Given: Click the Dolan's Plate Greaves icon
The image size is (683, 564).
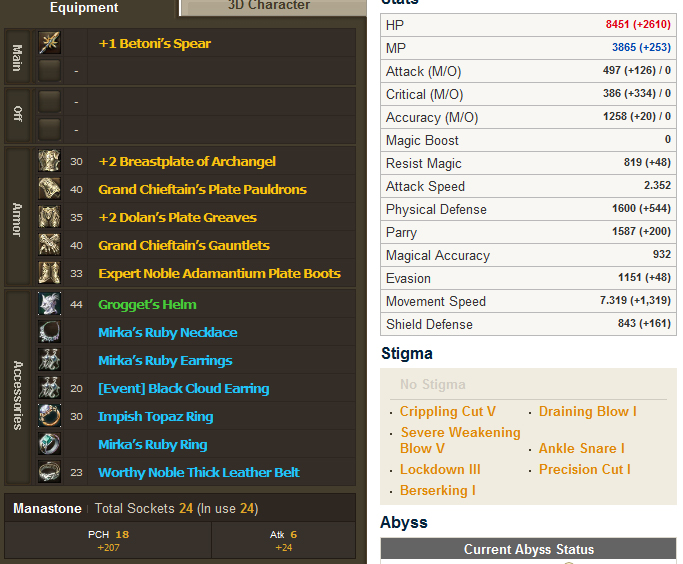Looking at the screenshot, I should 49,217.
